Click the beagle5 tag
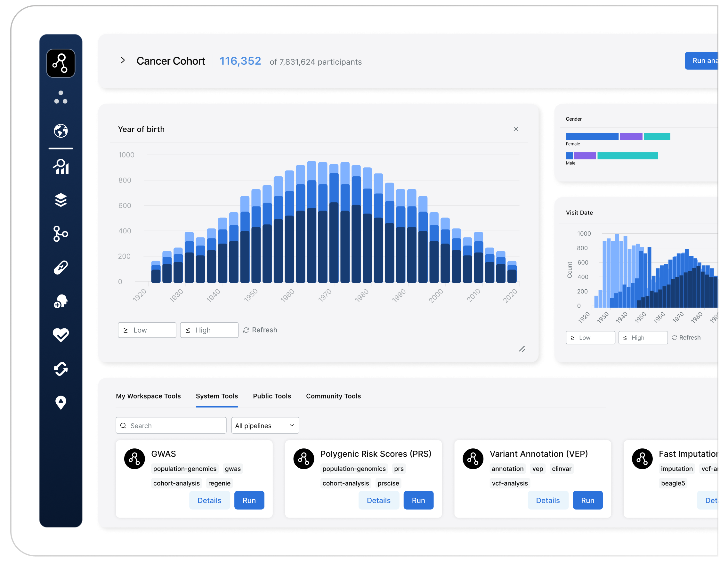 tap(674, 483)
